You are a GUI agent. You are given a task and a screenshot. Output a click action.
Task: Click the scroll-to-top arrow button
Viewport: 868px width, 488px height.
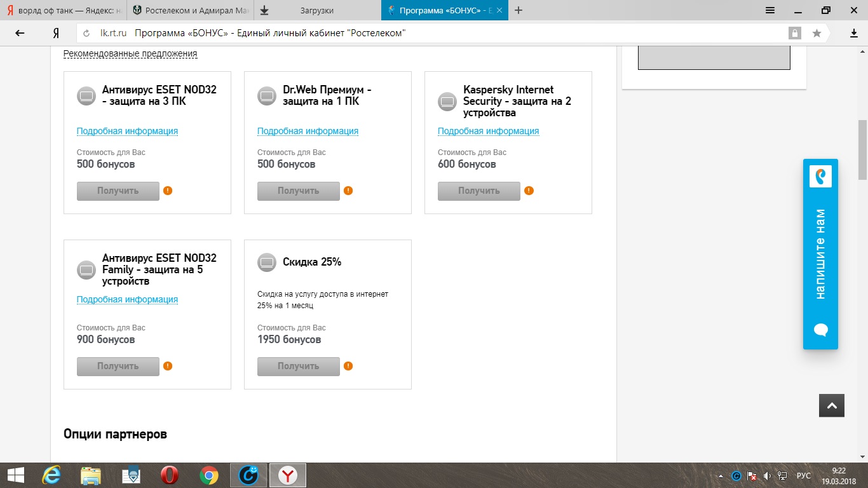click(x=832, y=405)
